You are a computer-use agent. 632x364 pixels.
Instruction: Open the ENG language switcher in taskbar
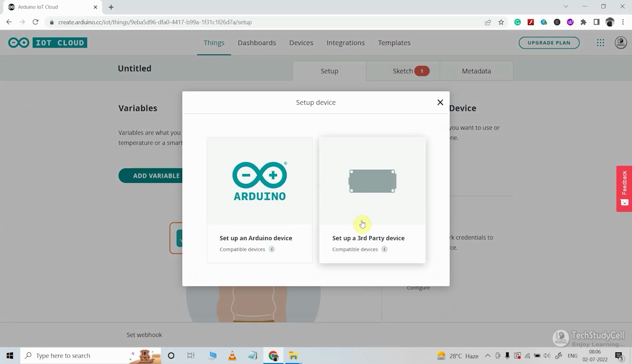(x=572, y=355)
